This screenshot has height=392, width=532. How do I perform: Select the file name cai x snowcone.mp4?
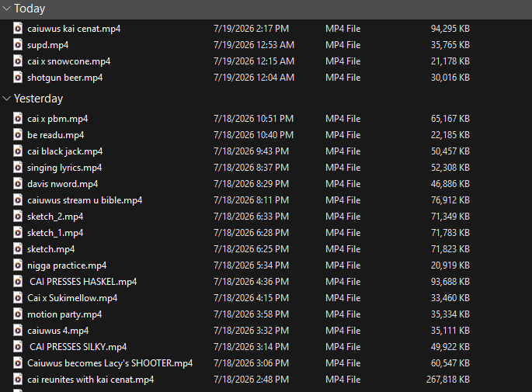(x=69, y=61)
